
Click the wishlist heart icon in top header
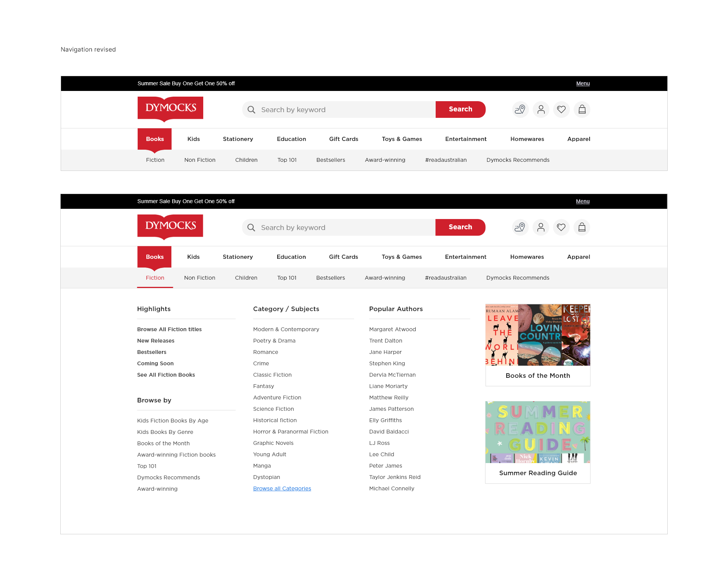561,110
